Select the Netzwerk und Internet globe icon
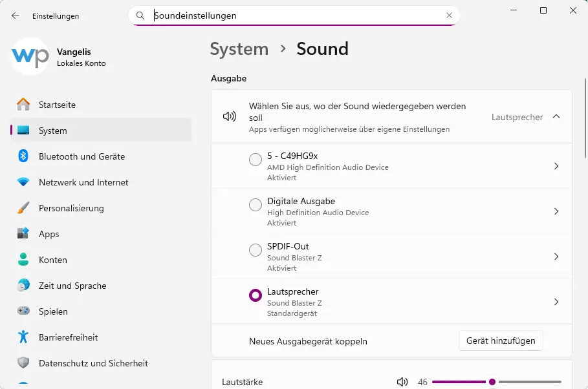The image size is (588, 389). tap(25, 182)
